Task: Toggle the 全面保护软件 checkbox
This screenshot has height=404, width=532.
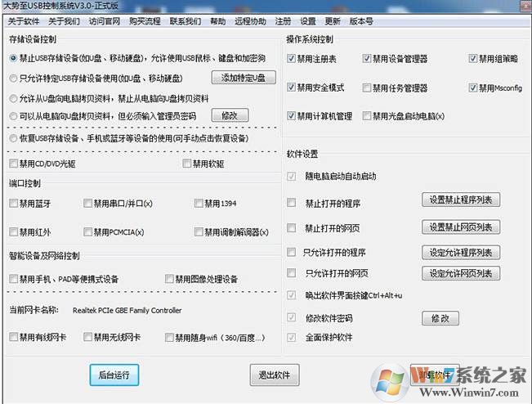Action: [x=292, y=338]
